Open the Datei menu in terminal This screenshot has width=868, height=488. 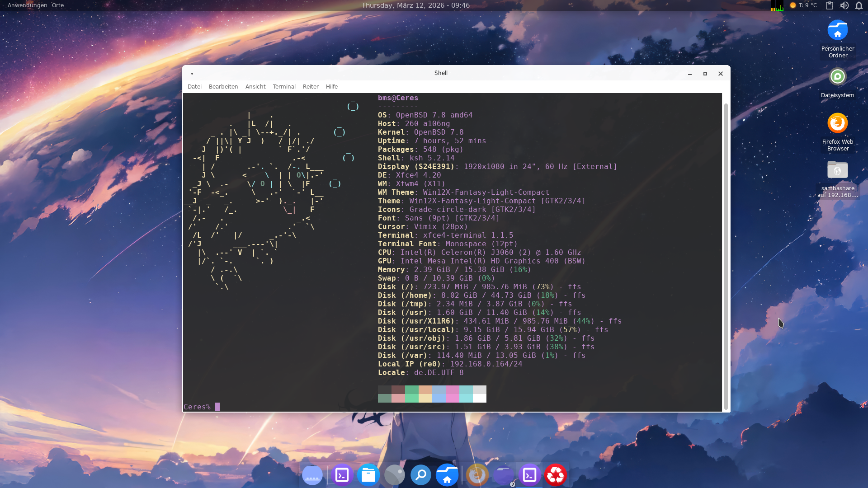[x=194, y=87]
